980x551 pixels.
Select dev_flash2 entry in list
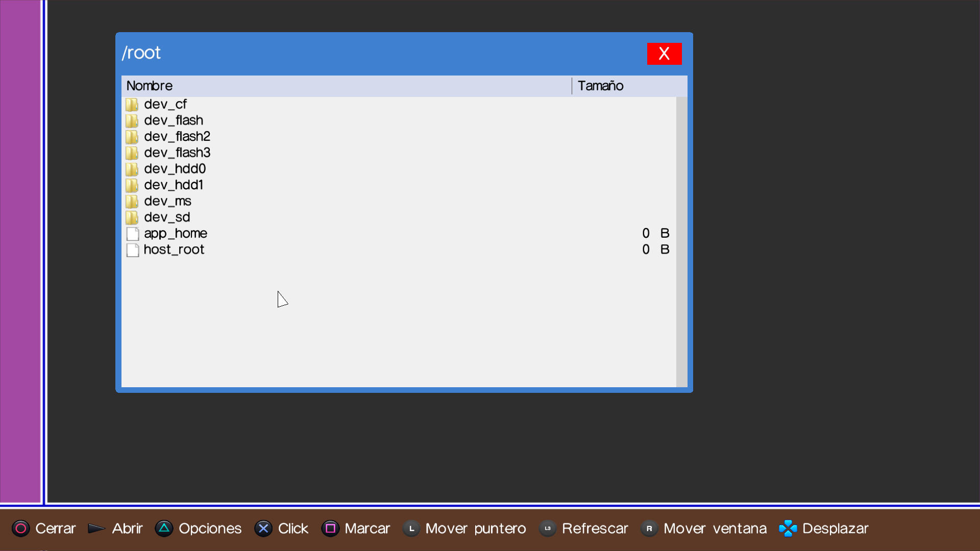(177, 137)
